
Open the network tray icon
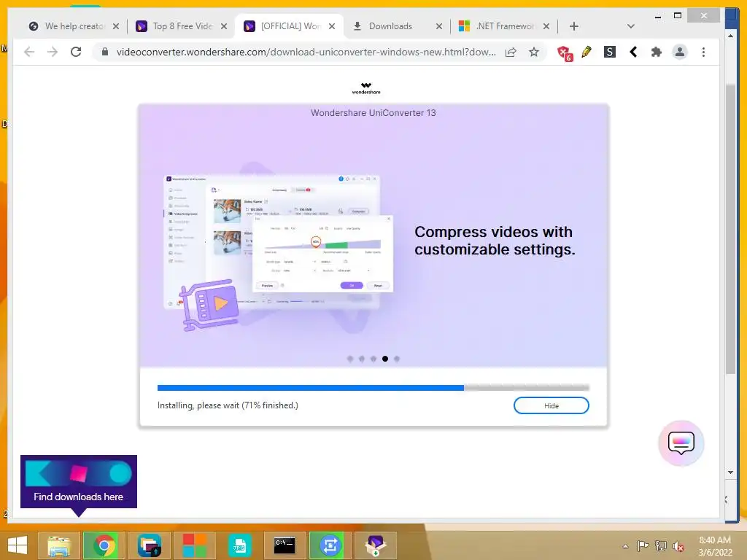(x=661, y=545)
